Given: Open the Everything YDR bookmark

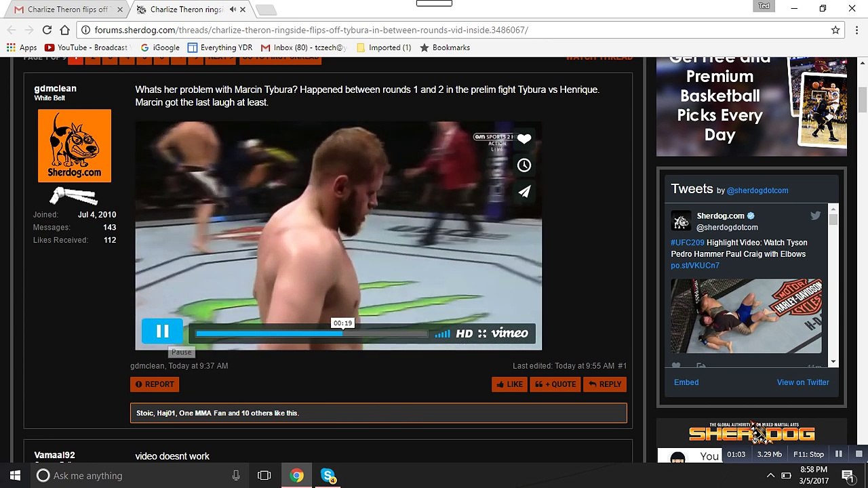Looking at the screenshot, I should [220, 47].
